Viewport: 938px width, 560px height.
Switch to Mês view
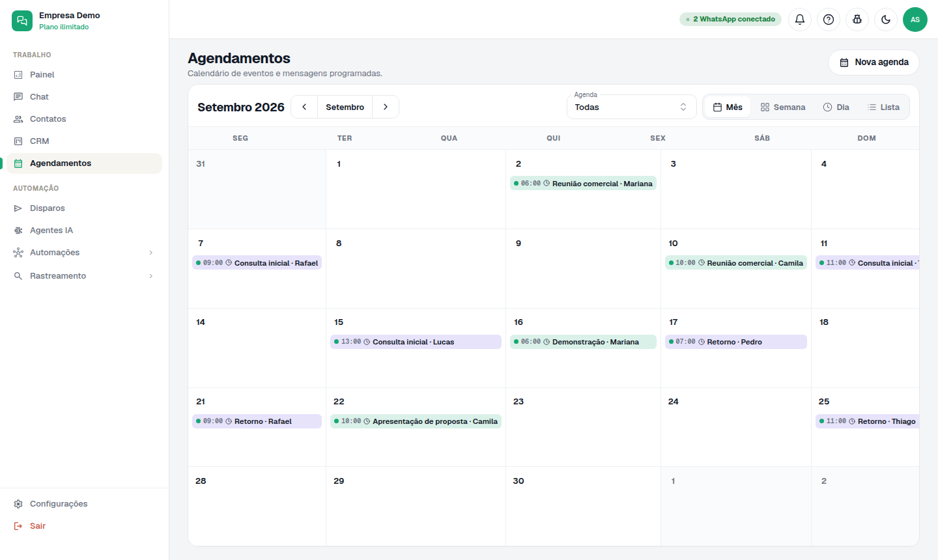728,107
